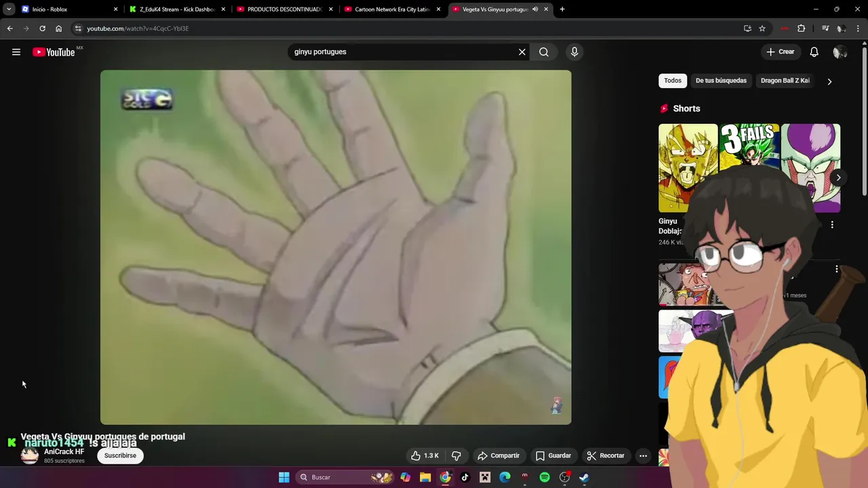This screenshot has height=488, width=868.
Task: Switch to Cartoon Network Era City tab
Action: click(393, 9)
